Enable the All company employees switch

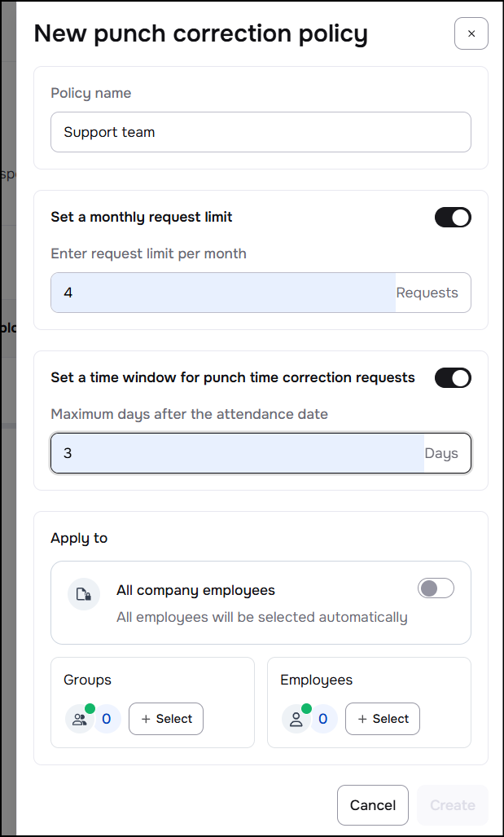coord(436,588)
